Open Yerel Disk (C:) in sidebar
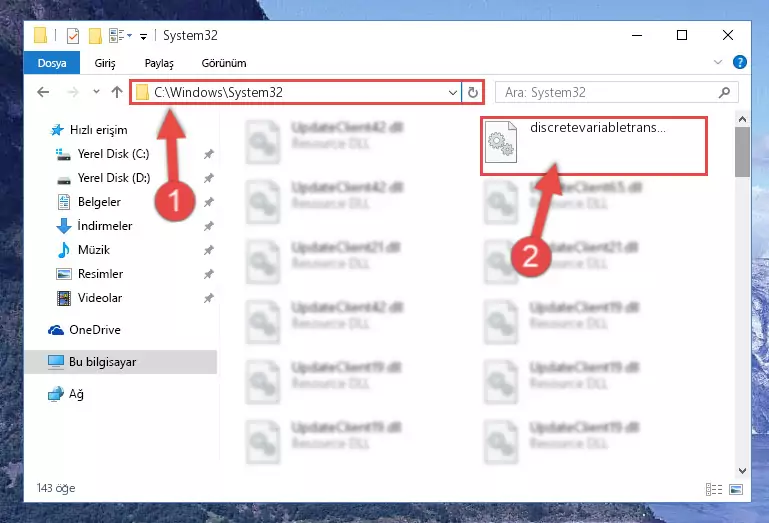Screen dimensions: 769x523 (x=113, y=154)
